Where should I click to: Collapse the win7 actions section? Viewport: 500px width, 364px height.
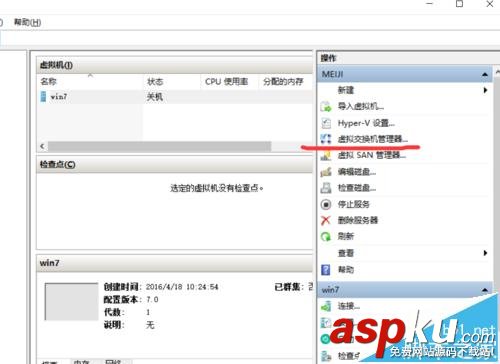(x=485, y=290)
